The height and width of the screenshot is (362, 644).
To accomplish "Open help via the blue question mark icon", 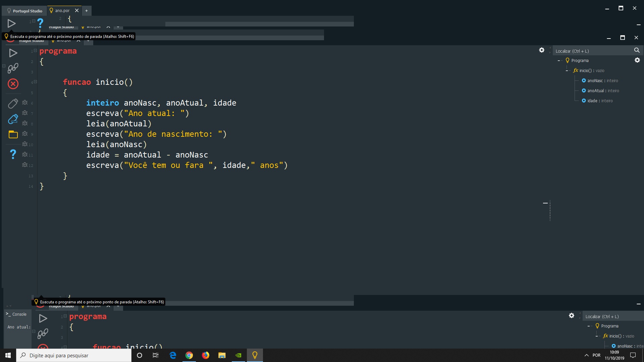I will [x=13, y=154].
